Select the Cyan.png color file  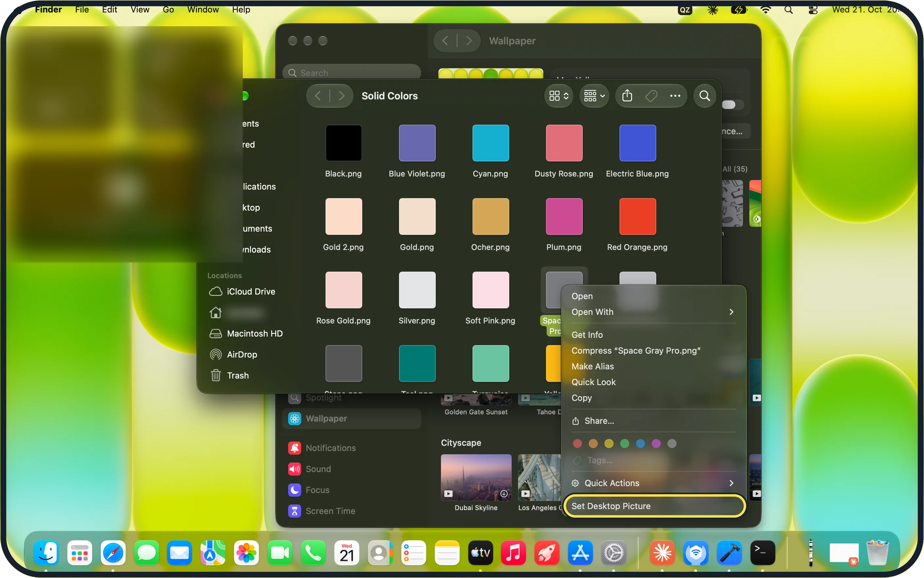pyautogui.click(x=491, y=143)
